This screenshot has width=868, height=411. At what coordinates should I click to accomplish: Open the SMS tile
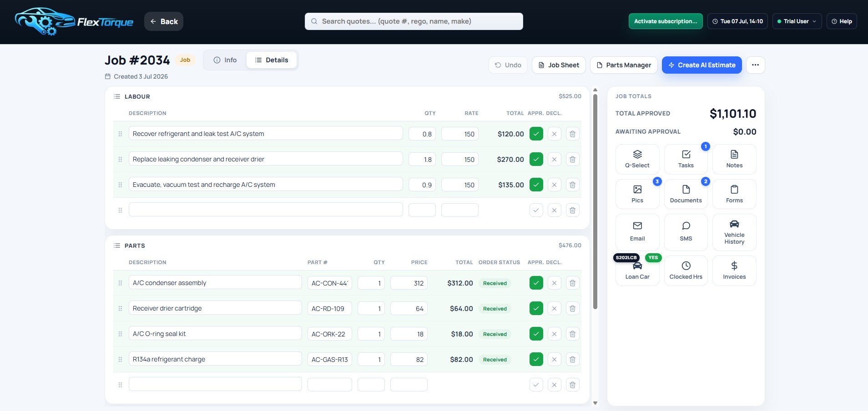click(686, 232)
